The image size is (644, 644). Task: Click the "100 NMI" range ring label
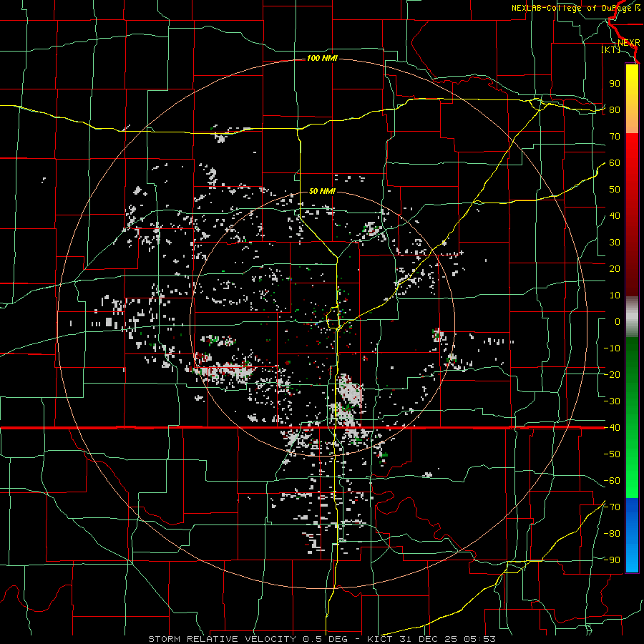point(322,59)
